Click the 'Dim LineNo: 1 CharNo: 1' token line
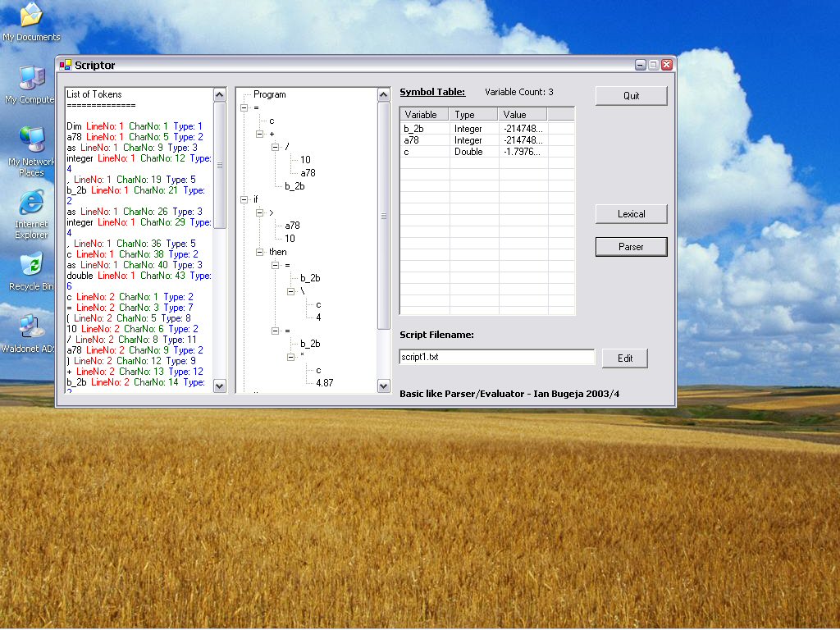Screen dimensions: 840x630 (x=135, y=126)
